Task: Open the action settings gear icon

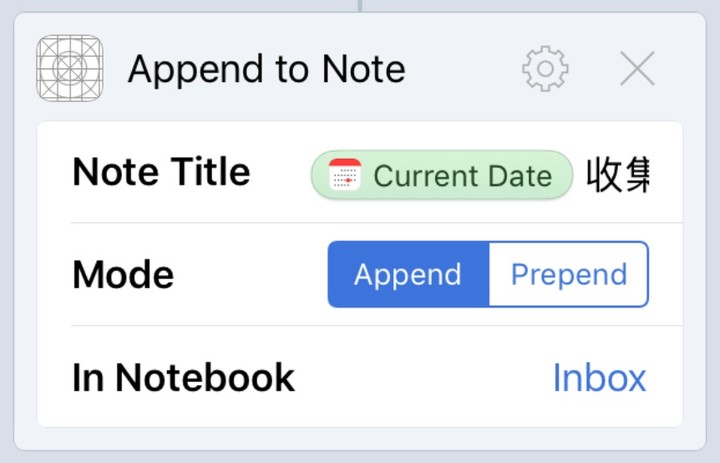Action: coord(545,68)
